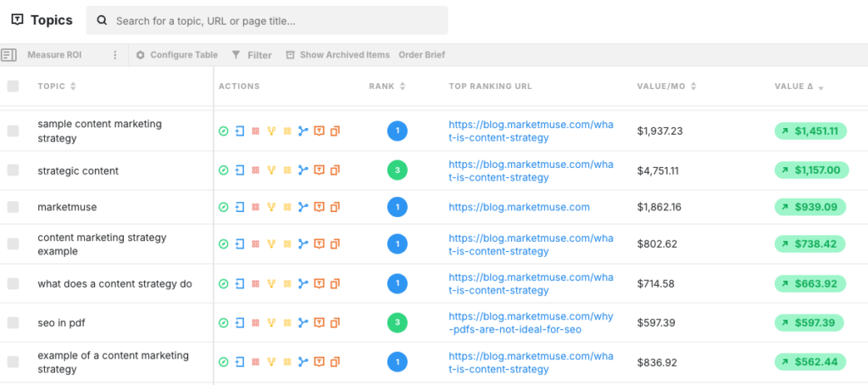Open the Filter panel
The image size is (868, 385).
tap(253, 55)
